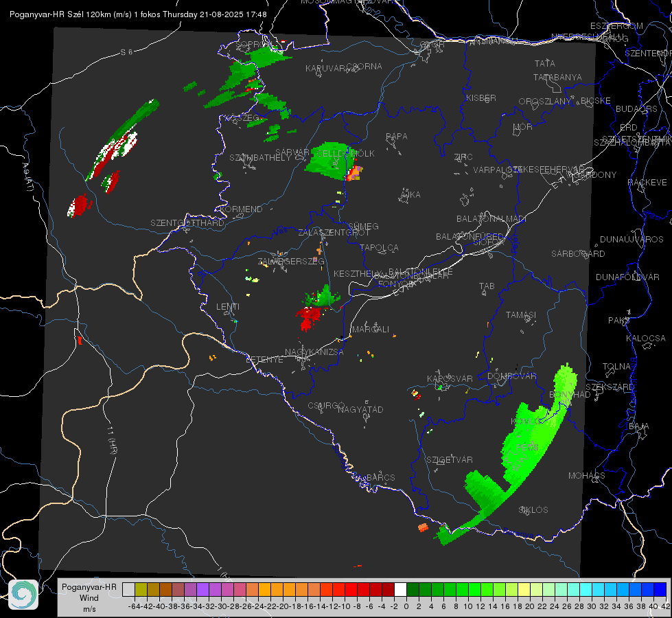Click the KORMEND city label
672x618 pixels.
[x=242, y=209]
